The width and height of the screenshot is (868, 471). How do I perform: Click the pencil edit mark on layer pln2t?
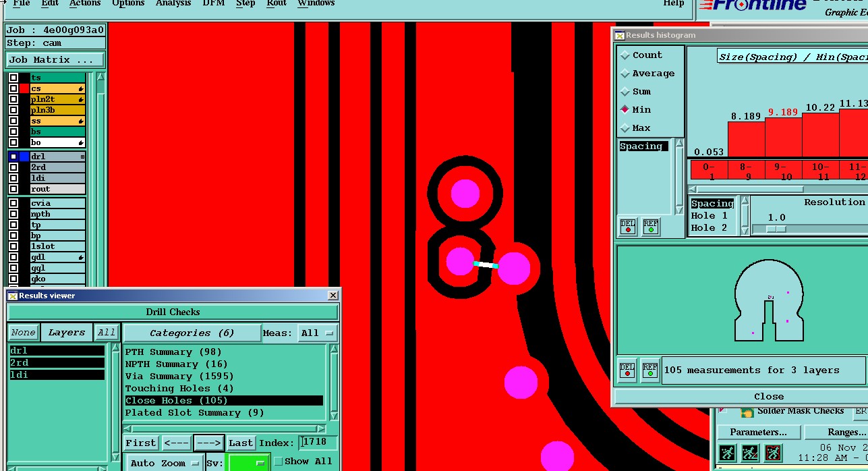(81, 99)
